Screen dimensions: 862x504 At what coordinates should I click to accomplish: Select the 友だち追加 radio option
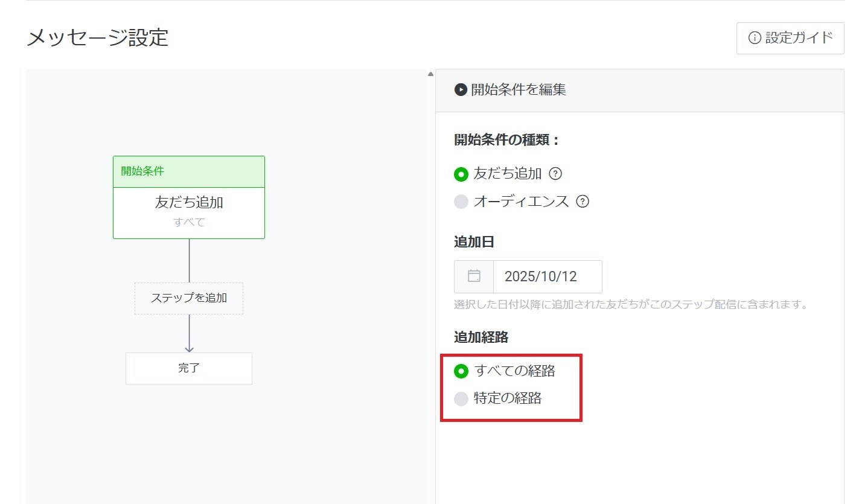(461, 174)
